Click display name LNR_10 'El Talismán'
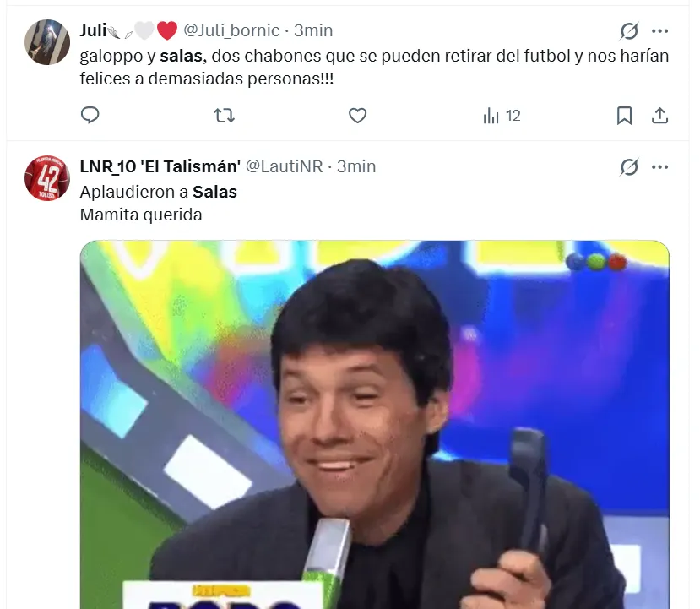This screenshot has width=700, height=609. coord(160,166)
